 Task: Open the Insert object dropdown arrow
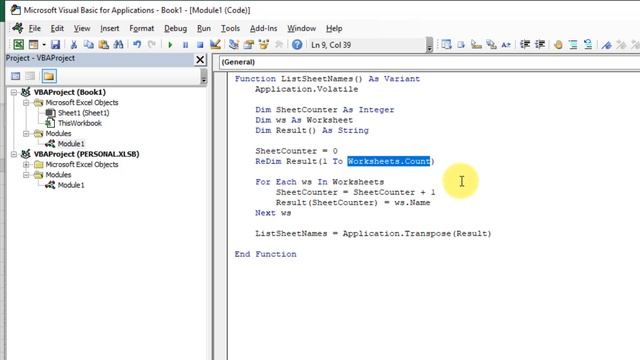tap(44, 44)
